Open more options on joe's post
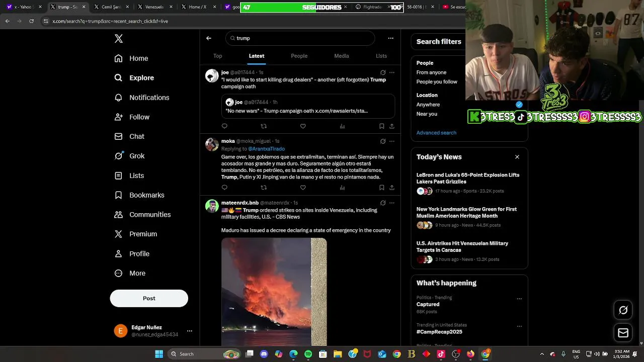 coord(392,72)
